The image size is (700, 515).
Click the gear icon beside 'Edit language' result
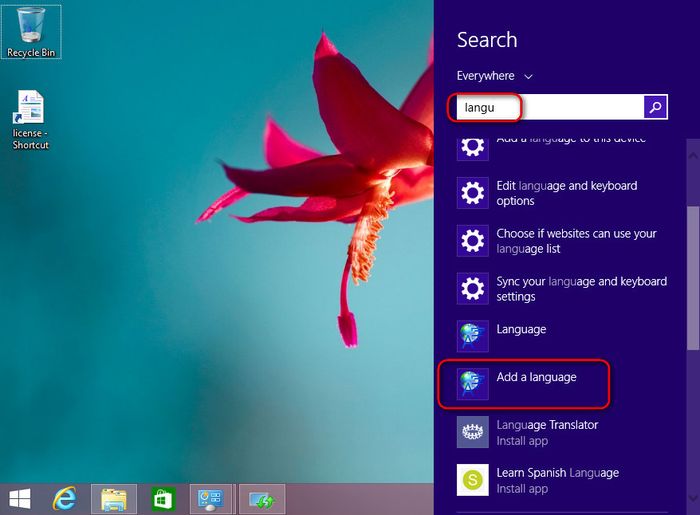(472, 193)
